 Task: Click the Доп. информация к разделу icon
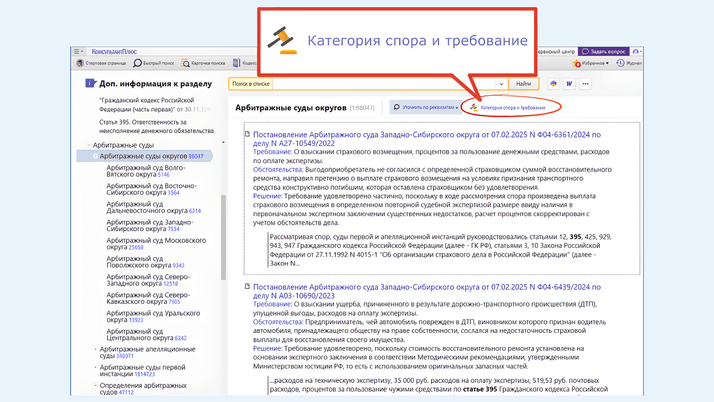coord(90,83)
